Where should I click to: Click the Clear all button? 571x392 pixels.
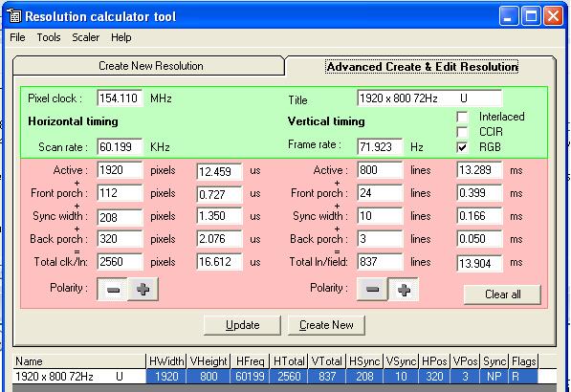click(x=502, y=294)
